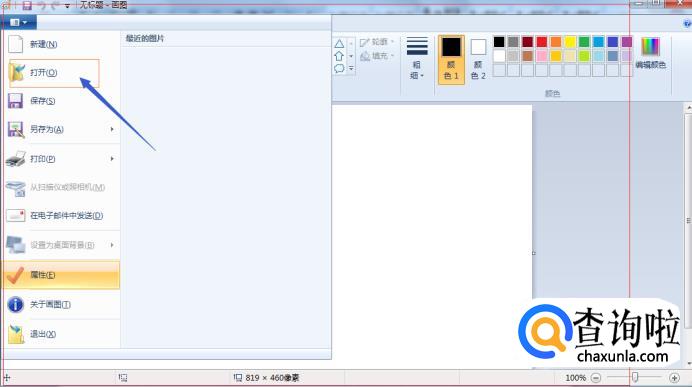Click Set as desktop background menu entry
The height and width of the screenshot is (387, 692).
(x=61, y=245)
